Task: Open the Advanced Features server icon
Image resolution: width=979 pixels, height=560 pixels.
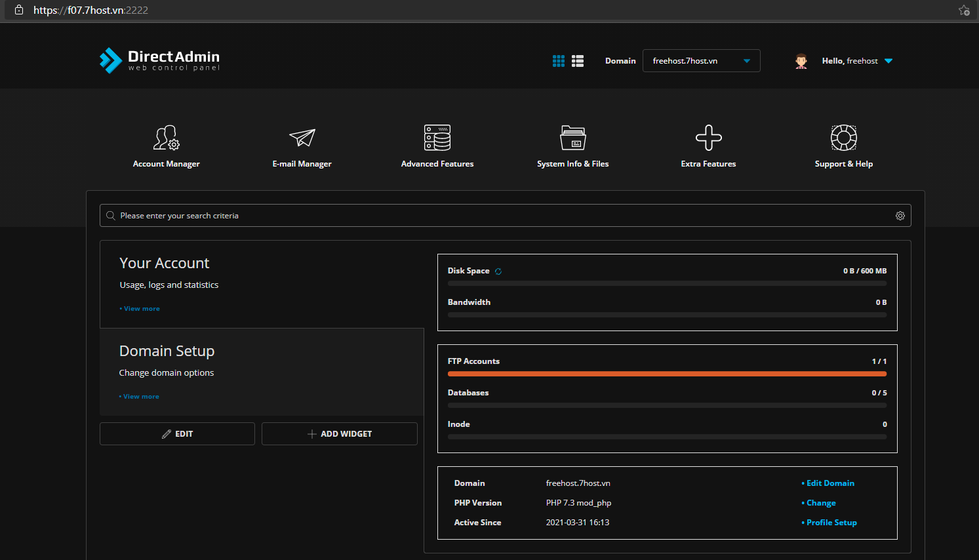Action: (x=437, y=138)
